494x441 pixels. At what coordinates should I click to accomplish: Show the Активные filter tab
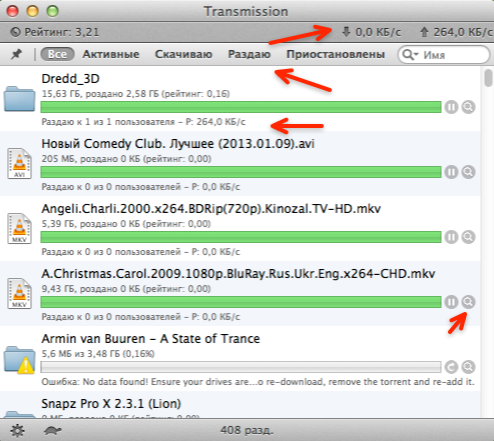coord(111,54)
